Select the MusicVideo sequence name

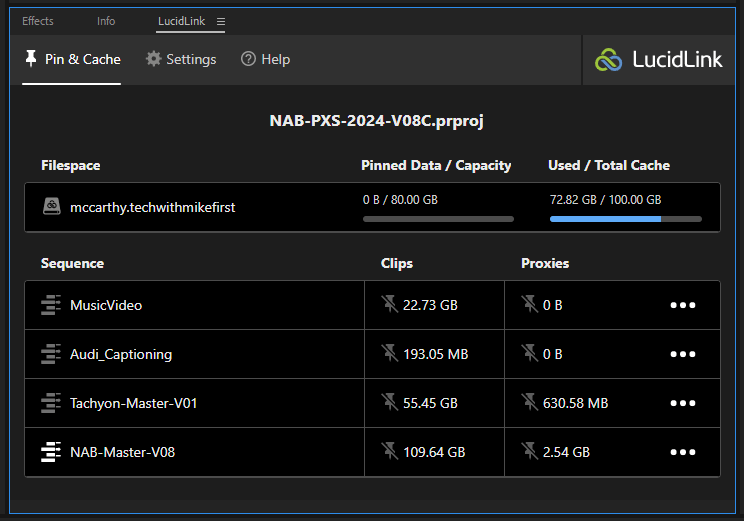[106, 305]
